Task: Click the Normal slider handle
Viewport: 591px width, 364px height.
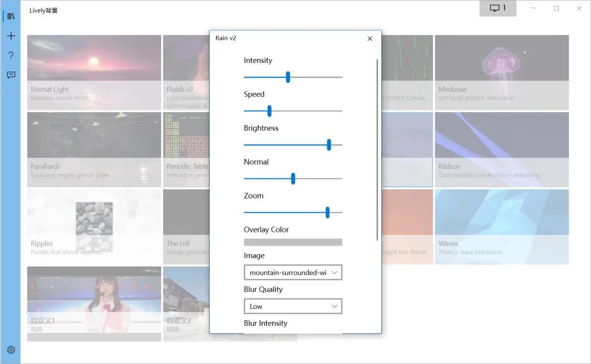Action: pos(293,179)
